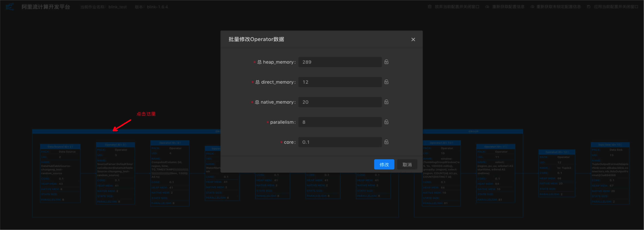Click the 总 direct_memory input box
Viewport: 644px width, 230px height.
[340, 82]
